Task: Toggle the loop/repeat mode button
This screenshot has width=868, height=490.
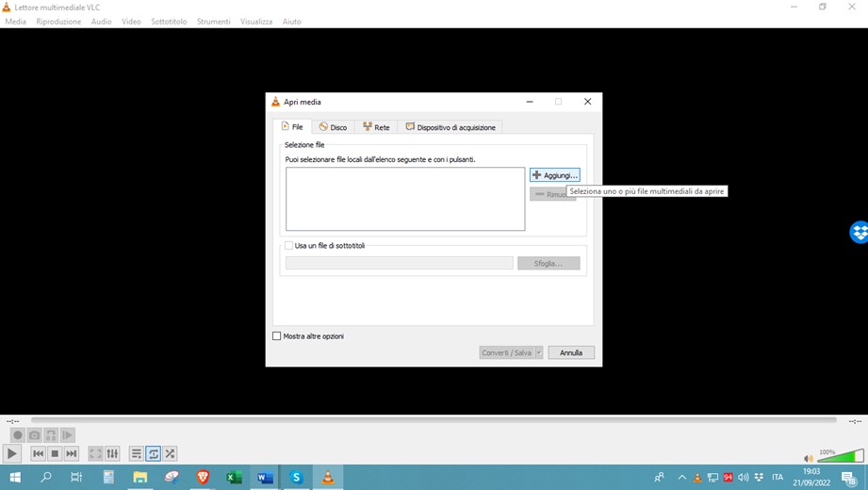Action: point(154,453)
